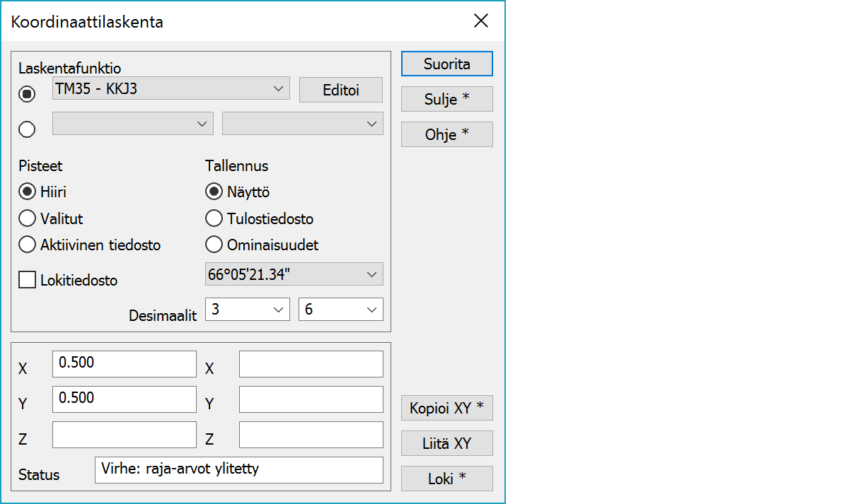Click the input X field containing 0.500
The height and width of the screenshot is (504, 849).
(x=124, y=364)
